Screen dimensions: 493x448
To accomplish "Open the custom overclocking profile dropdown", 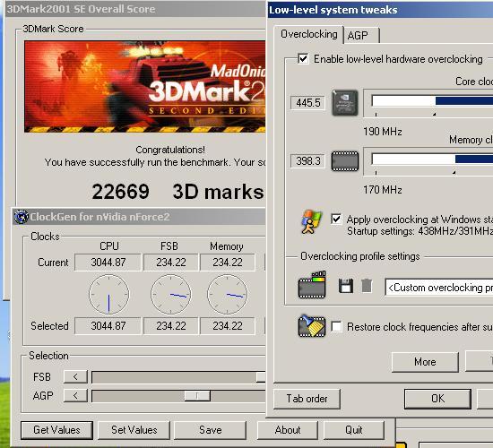I will [x=439, y=288].
